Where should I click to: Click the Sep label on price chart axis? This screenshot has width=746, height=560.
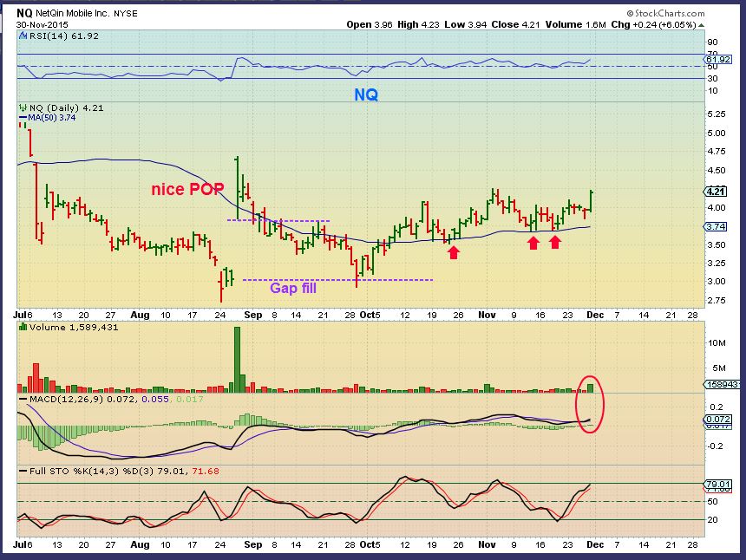tap(252, 316)
